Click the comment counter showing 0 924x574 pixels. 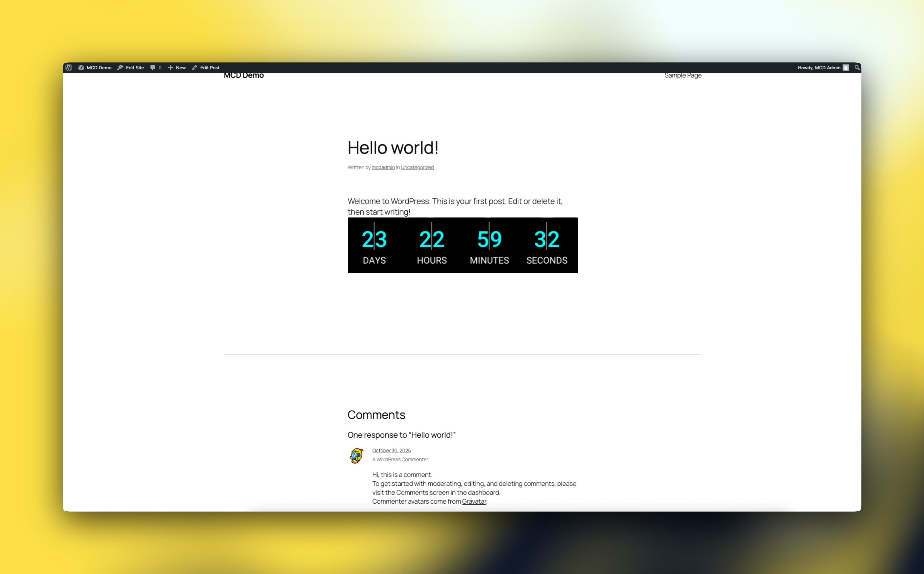tap(160, 67)
